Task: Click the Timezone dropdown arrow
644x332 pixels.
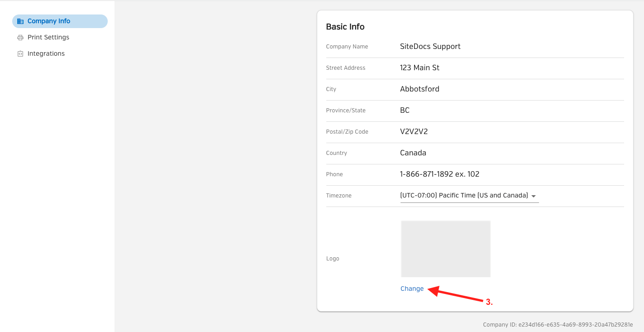Action: [534, 196]
